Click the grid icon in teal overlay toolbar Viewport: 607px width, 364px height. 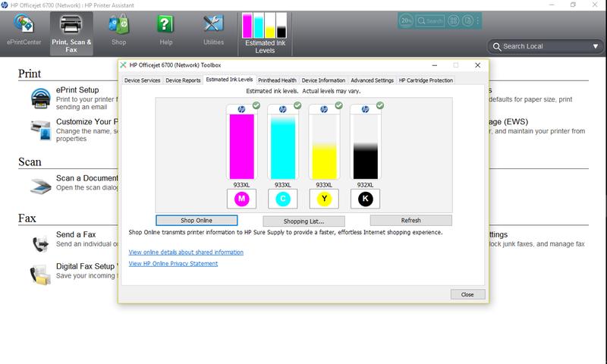coord(454,20)
